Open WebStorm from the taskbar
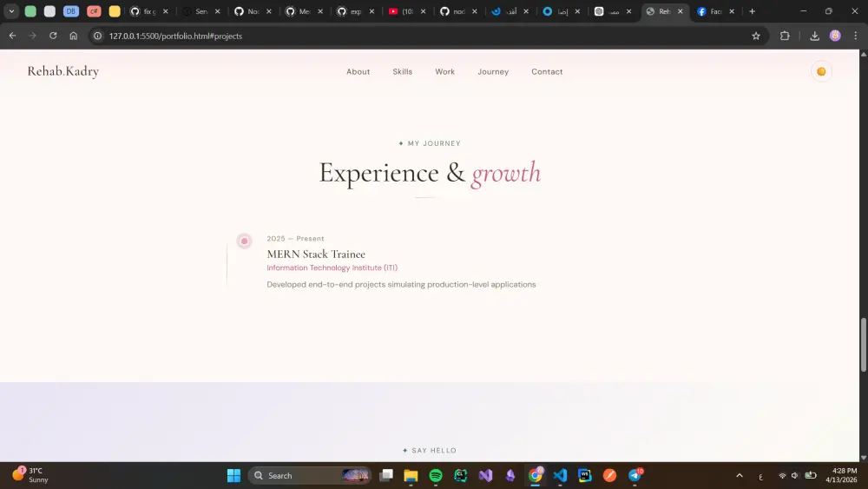This screenshot has height=489, width=868. click(x=584, y=475)
